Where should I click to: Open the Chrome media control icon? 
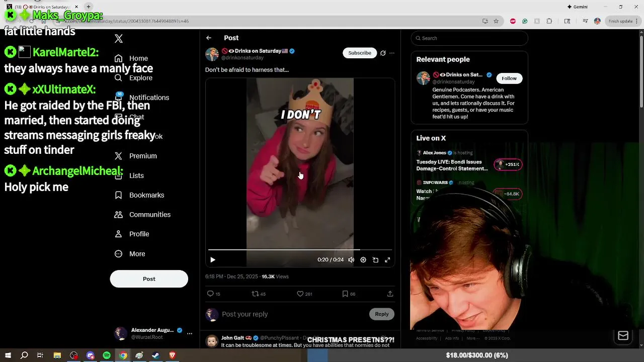coord(585,21)
